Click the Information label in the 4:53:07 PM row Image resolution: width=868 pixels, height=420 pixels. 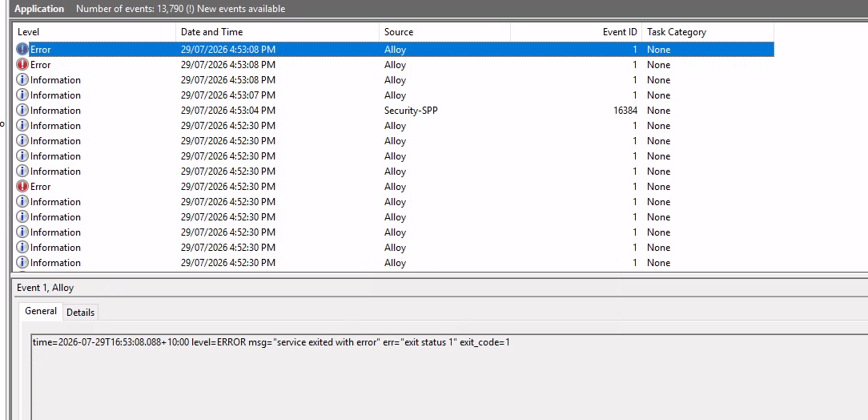(55, 95)
